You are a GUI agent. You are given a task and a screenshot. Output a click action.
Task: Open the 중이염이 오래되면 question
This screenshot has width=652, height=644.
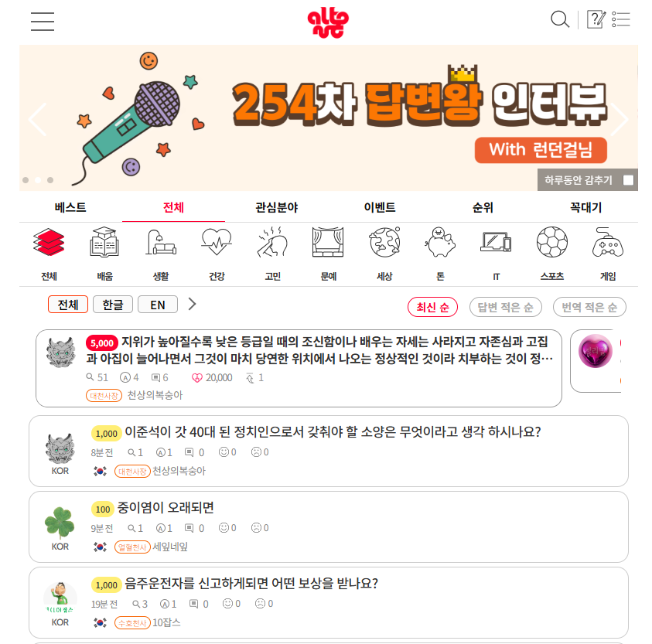(x=166, y=508)
